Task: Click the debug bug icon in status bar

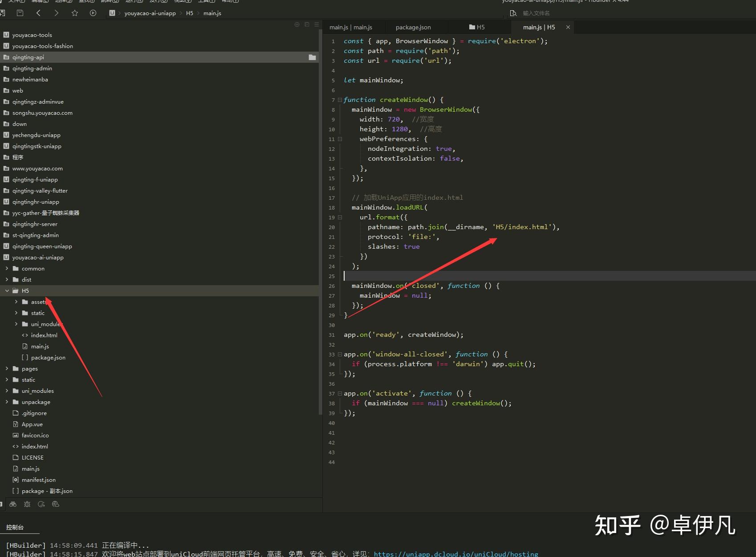Action: point(27,504)
